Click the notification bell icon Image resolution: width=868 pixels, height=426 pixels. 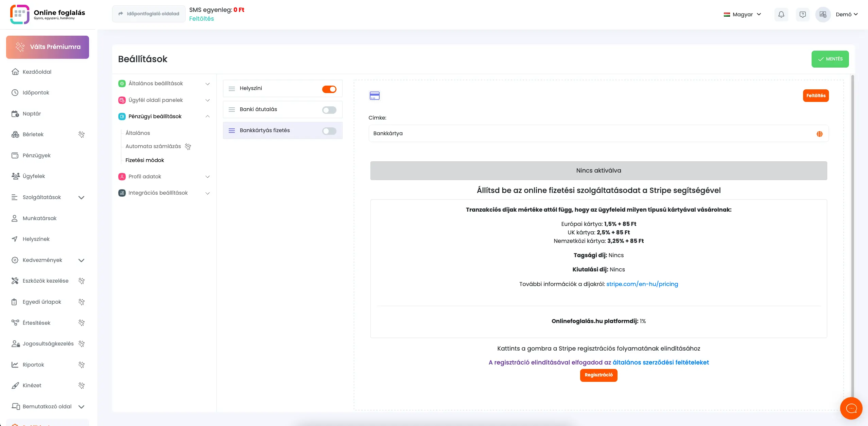click(781, 14)
